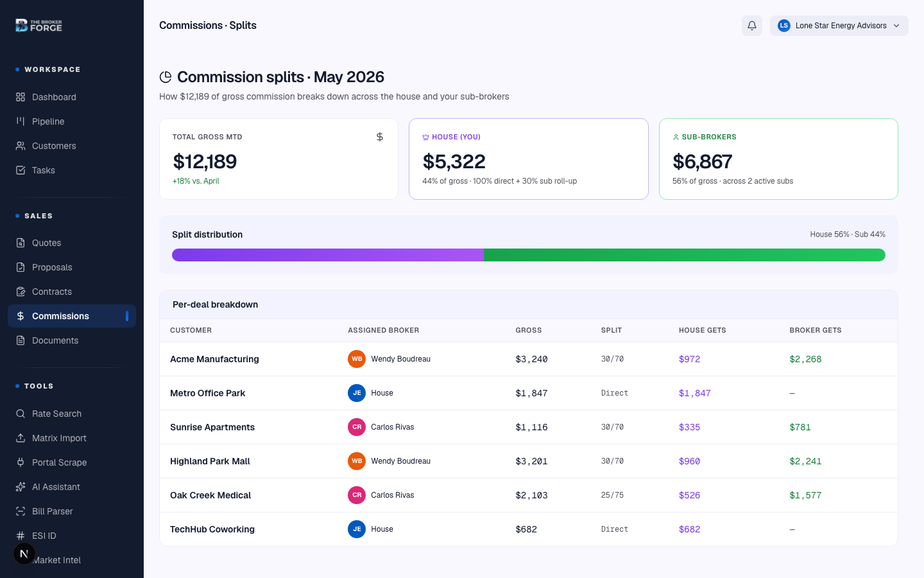Click the person icon on Sub-Brokers card
This screenshot has height=578, width=924.
[x=676, y=137]
